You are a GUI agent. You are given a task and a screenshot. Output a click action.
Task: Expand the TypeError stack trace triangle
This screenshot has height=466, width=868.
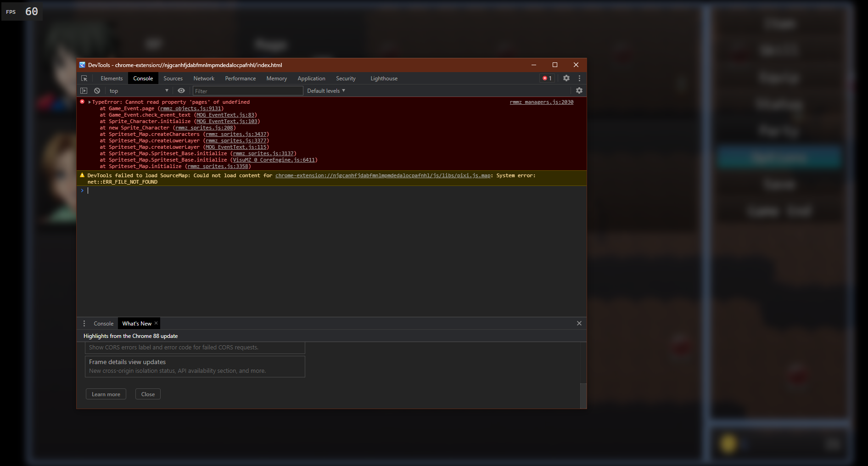(x=90, y=102)
